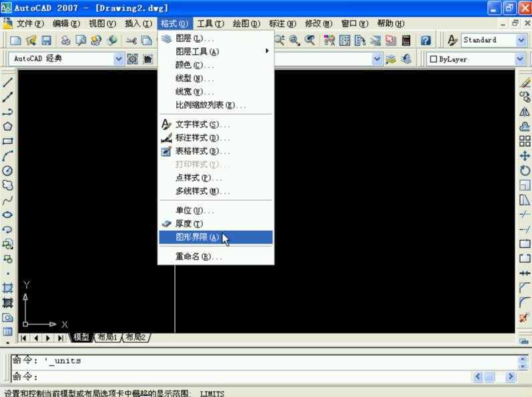Expand the Standard text style dropdown

(521, 40)
